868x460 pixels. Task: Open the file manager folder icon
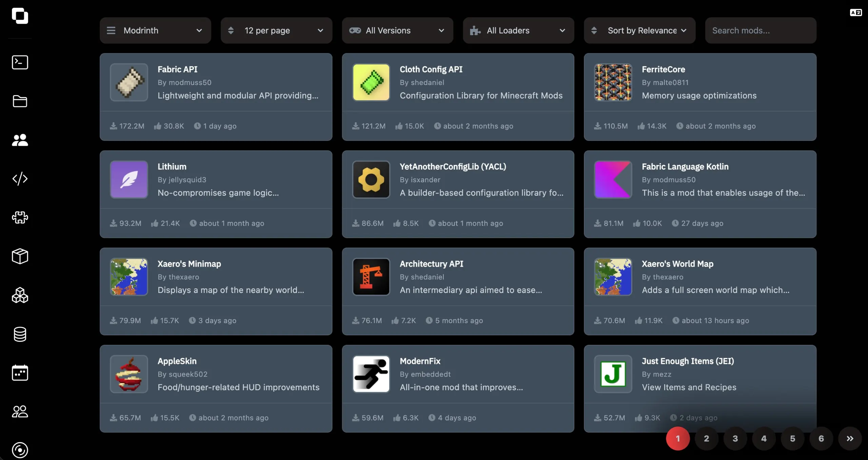[x=20, y=101]
